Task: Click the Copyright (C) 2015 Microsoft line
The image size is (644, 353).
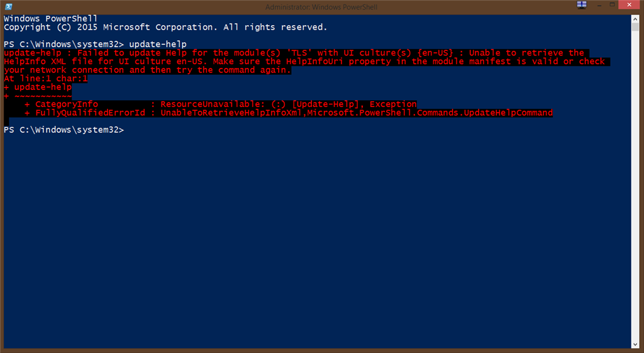Action: 165,27
